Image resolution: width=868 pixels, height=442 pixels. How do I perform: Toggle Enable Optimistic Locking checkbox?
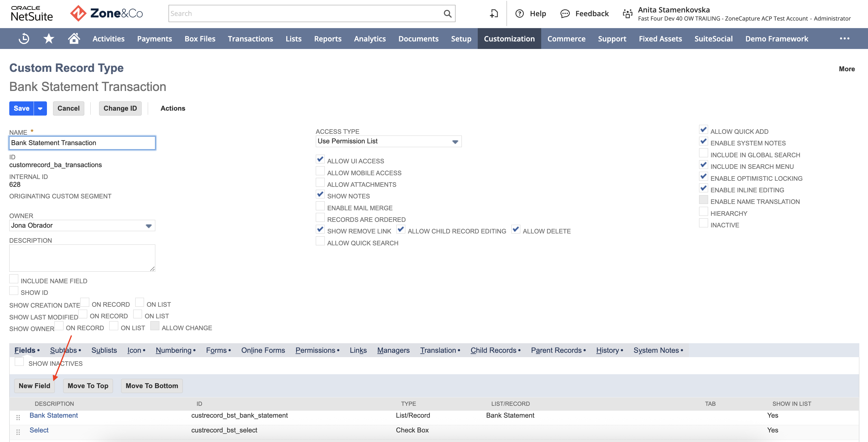pos(703,176)
